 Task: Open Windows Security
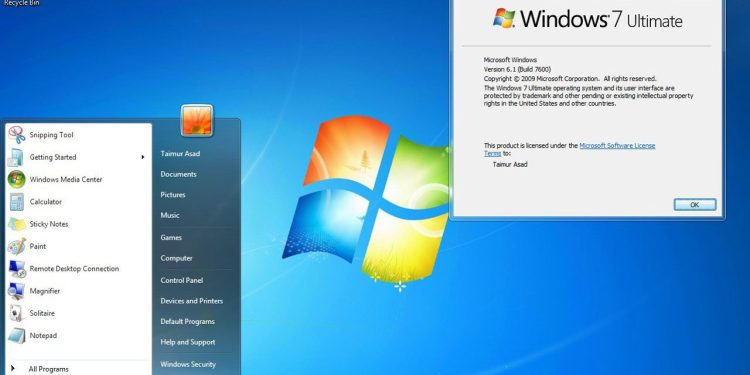[x=188, y=364]
